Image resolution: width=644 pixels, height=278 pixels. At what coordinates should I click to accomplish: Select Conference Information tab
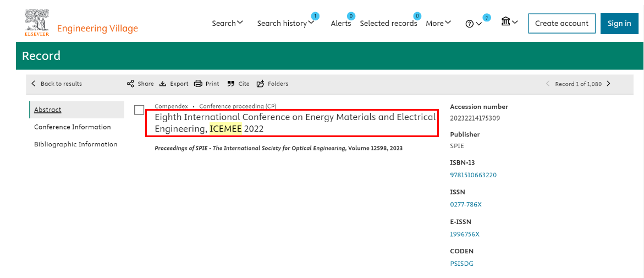pos(72,127)
